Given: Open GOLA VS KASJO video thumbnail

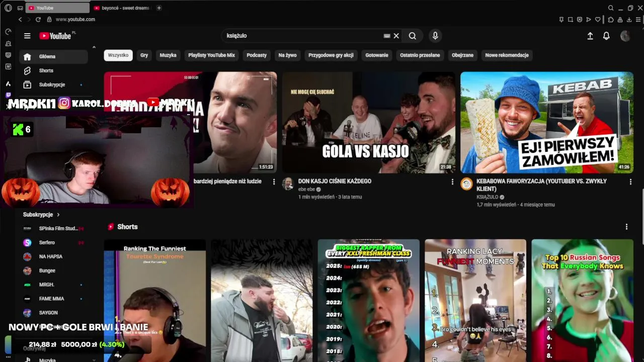Looking at the screenshot, I should 368,123.
